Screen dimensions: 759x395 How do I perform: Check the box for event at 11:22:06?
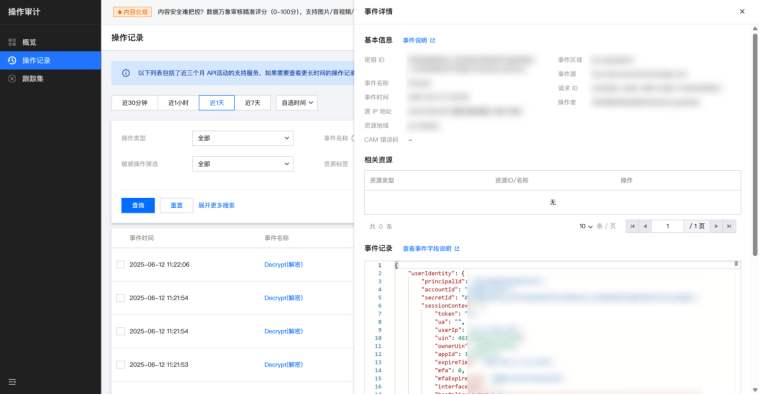click(121, 265)
